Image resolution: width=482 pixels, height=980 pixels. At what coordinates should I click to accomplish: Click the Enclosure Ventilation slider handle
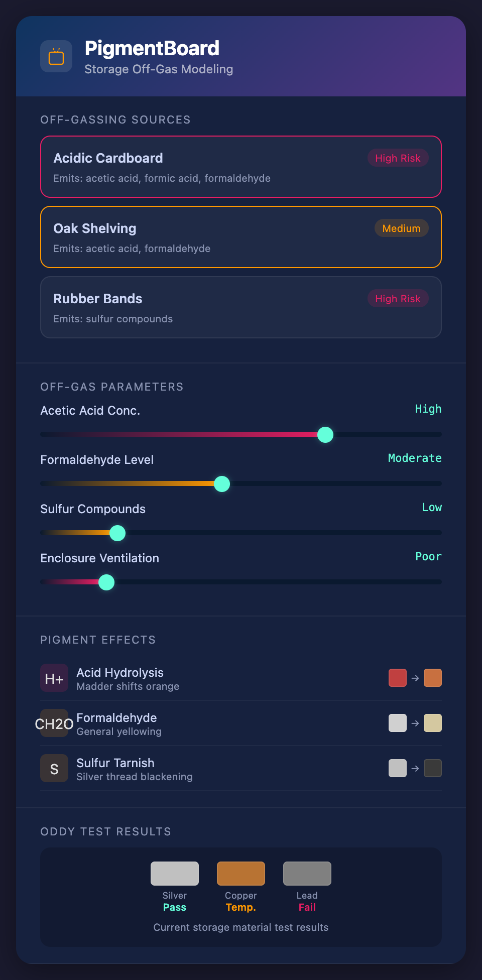[x=106, y=582]
